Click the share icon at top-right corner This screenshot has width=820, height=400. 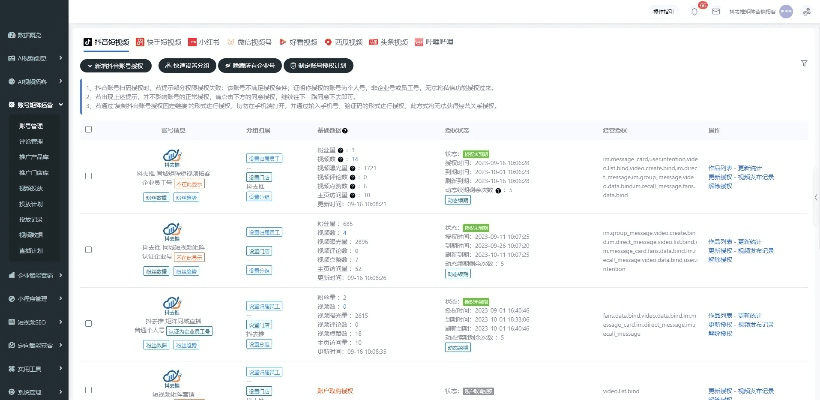coord(808,11)
